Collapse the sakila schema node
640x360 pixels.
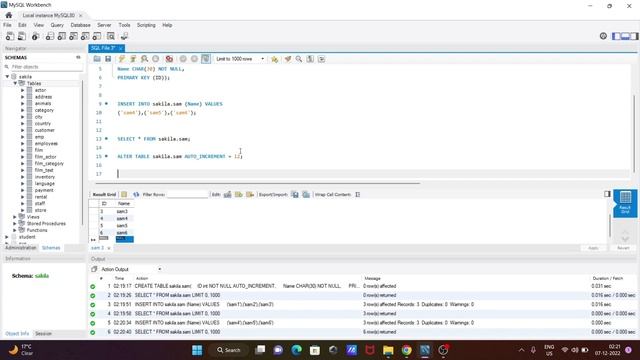[7, 76]
